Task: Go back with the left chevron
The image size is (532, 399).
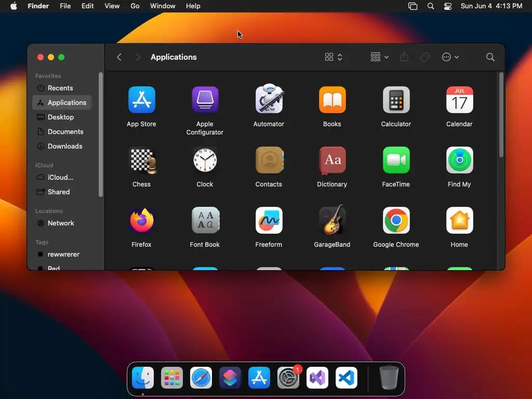Action: [119, 57]
